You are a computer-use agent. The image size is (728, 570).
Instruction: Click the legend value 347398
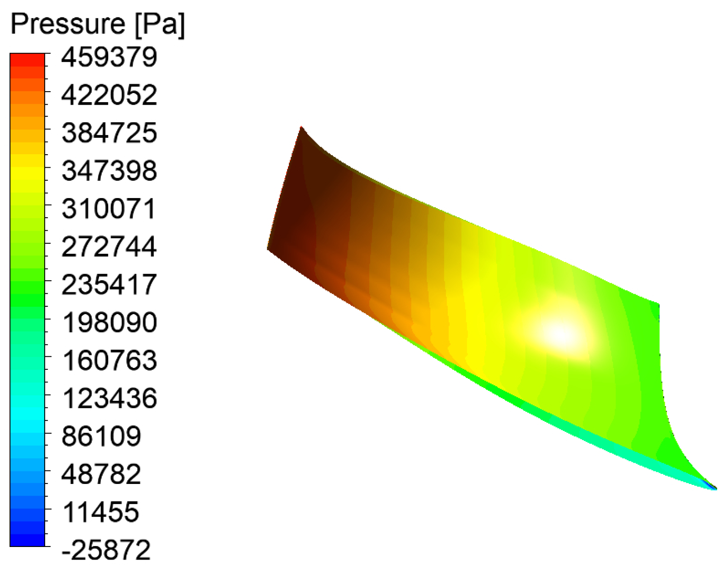[x=109, y=170]
